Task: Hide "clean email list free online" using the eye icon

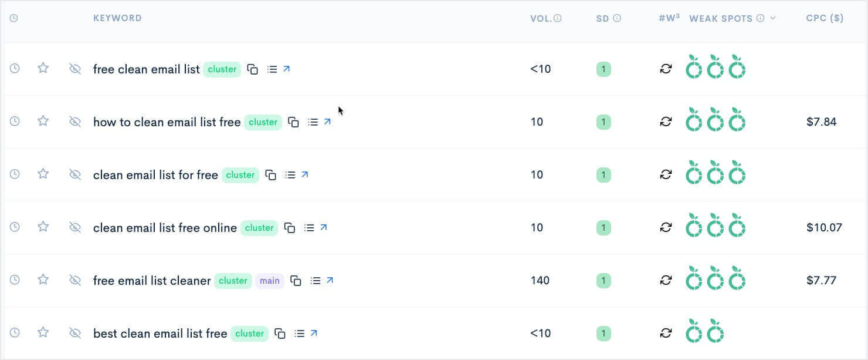Action: pos(74,227)
